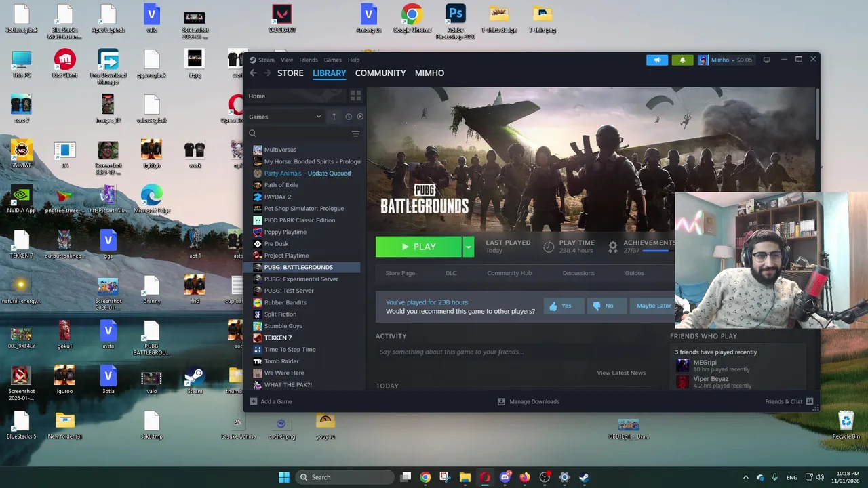The height and width of the screenshot is (488, 868).
Task: Open PUBG Guides link
Action: (x=634, y=273)
